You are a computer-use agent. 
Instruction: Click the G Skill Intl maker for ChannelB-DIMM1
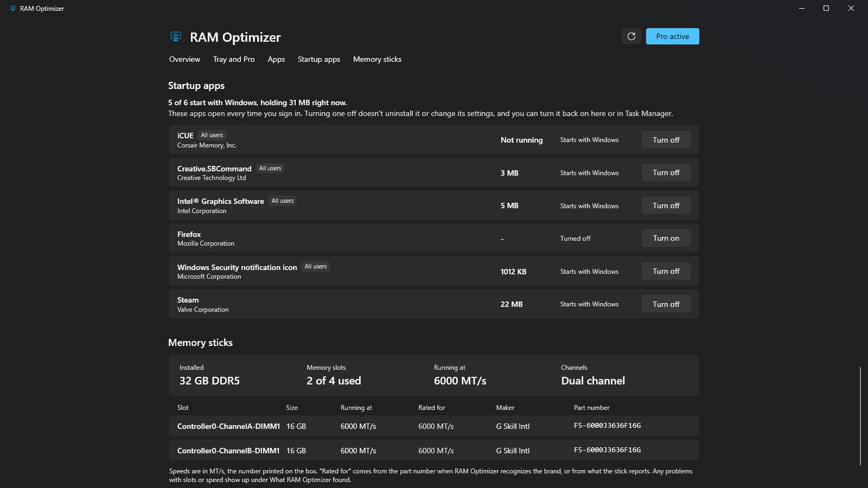click(513, 451)
